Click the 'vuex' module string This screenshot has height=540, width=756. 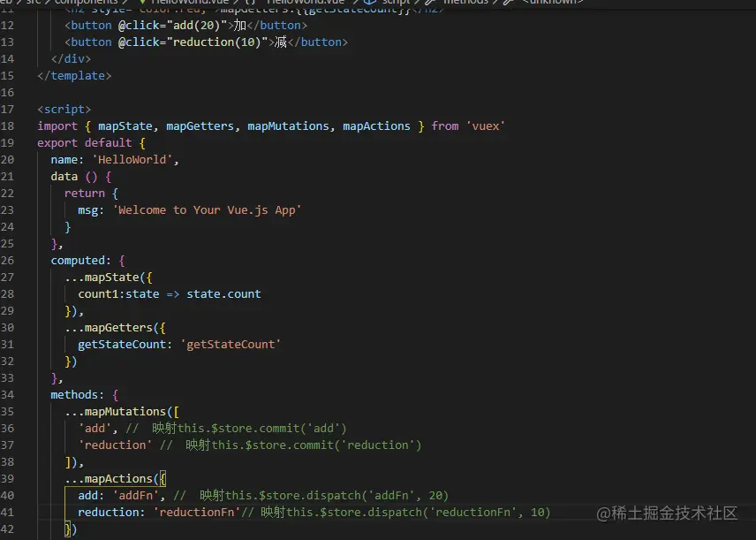[486, 126]
